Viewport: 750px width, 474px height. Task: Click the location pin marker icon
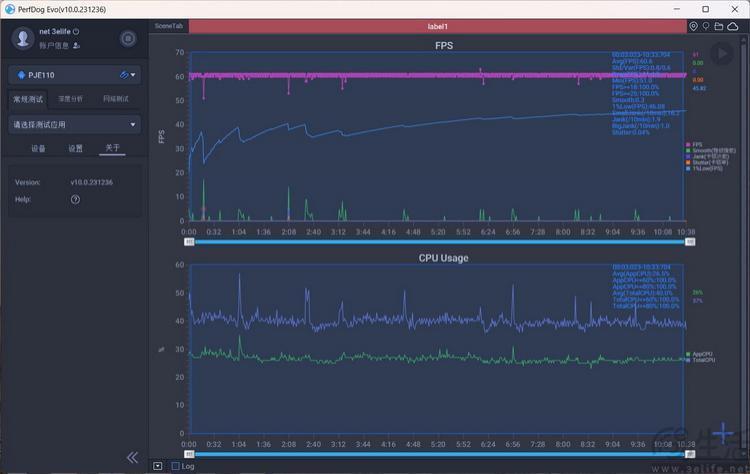point(693,27)
